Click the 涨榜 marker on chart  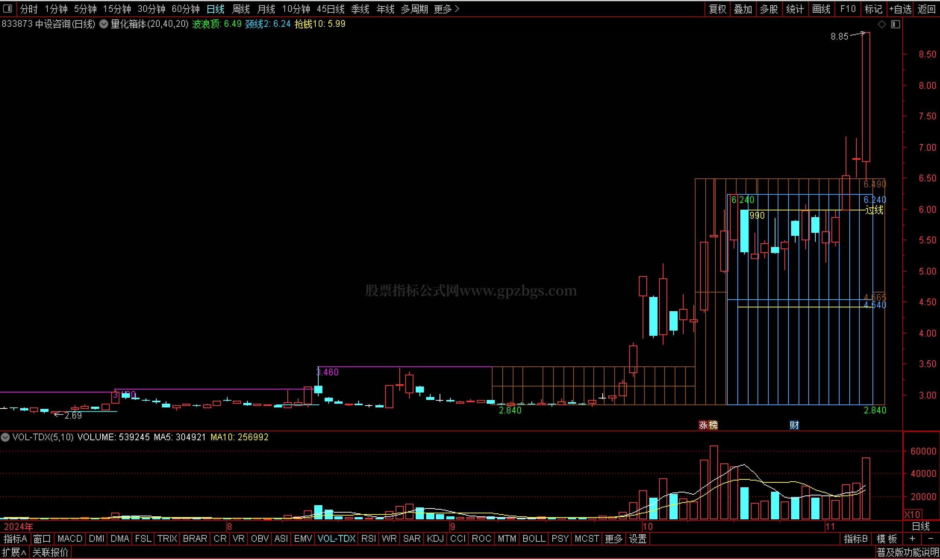coord(708,425)
